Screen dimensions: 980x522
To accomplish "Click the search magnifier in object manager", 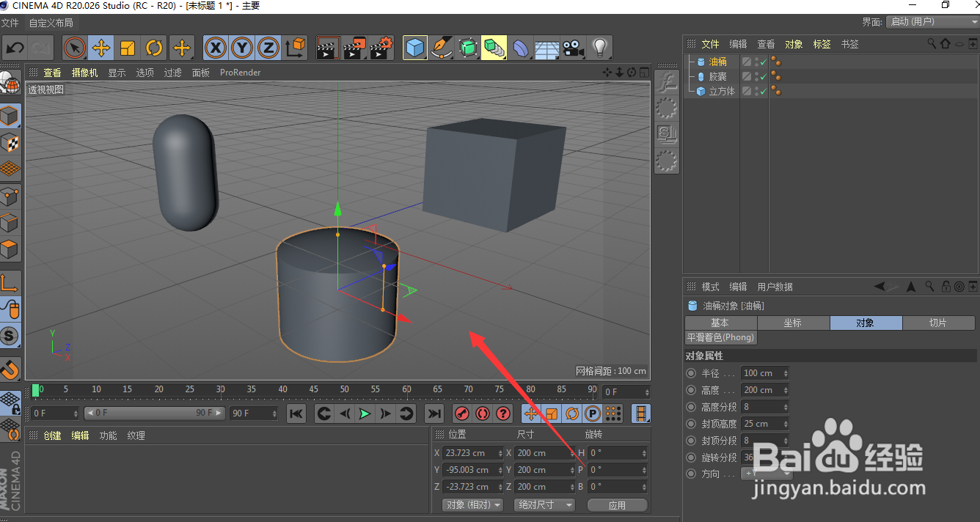I will pyautogui.click(x=932, y=44).
